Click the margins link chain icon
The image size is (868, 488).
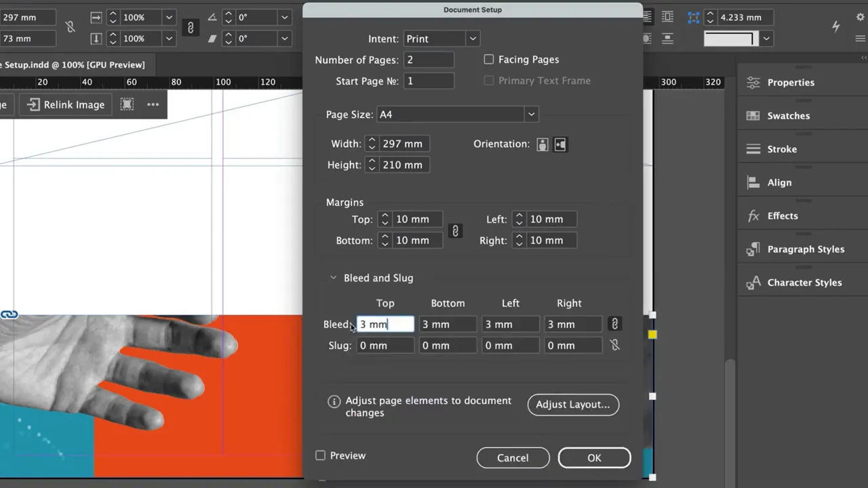click(455, 231)
